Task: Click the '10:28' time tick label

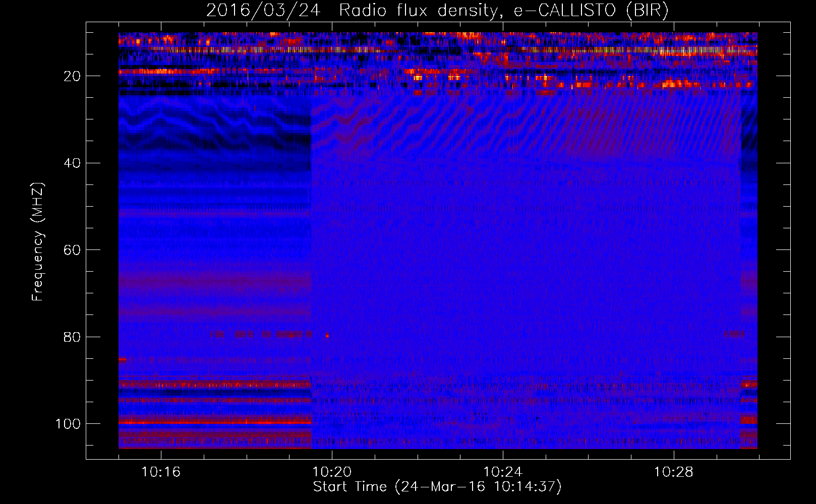Action: (674, 472)
